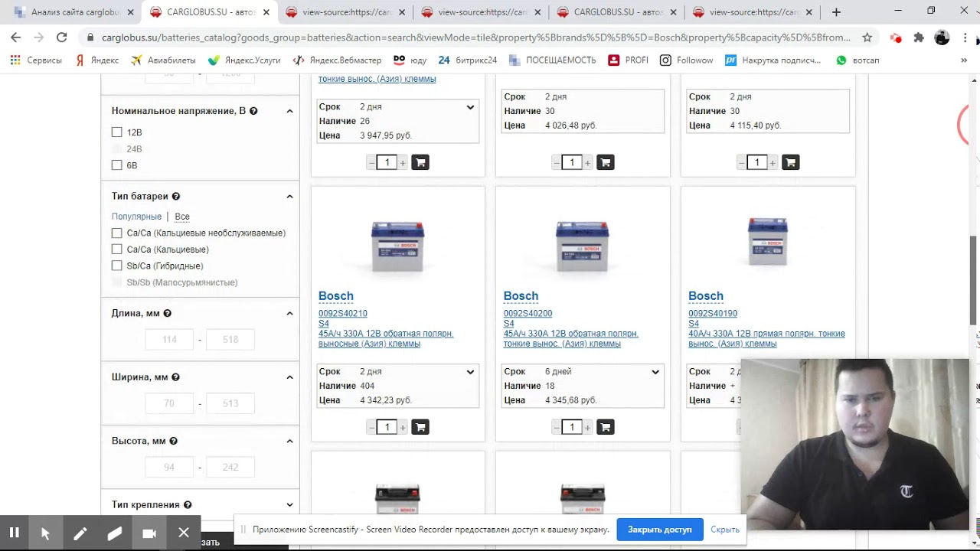Expand delivery options for 0092S40210
Screen dimensions: 980x551
[x=470, y=372]
